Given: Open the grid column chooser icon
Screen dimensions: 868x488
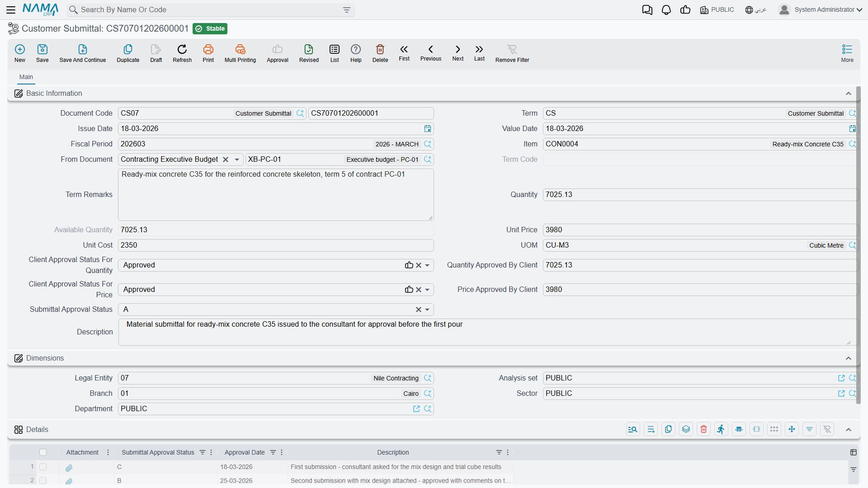Looking at the screenshot, I should coord(854,452).
